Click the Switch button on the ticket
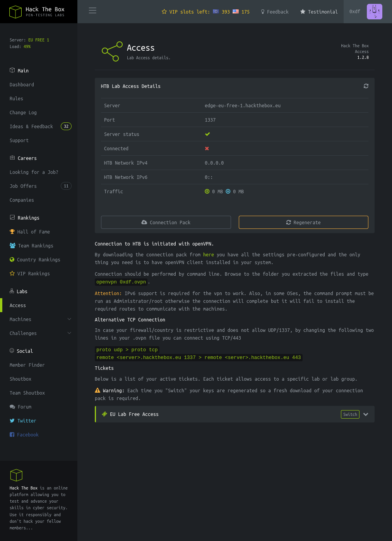The image size is (392, 541). (350, 414)
